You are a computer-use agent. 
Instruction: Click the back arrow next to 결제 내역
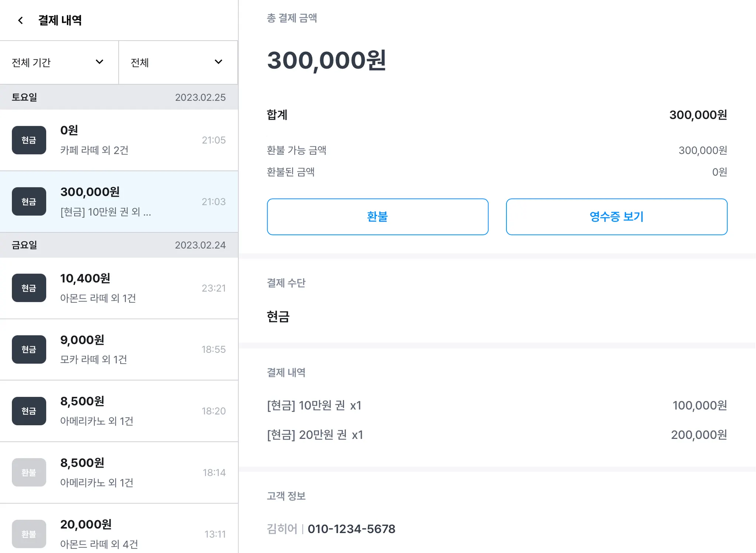coord(21,20)
